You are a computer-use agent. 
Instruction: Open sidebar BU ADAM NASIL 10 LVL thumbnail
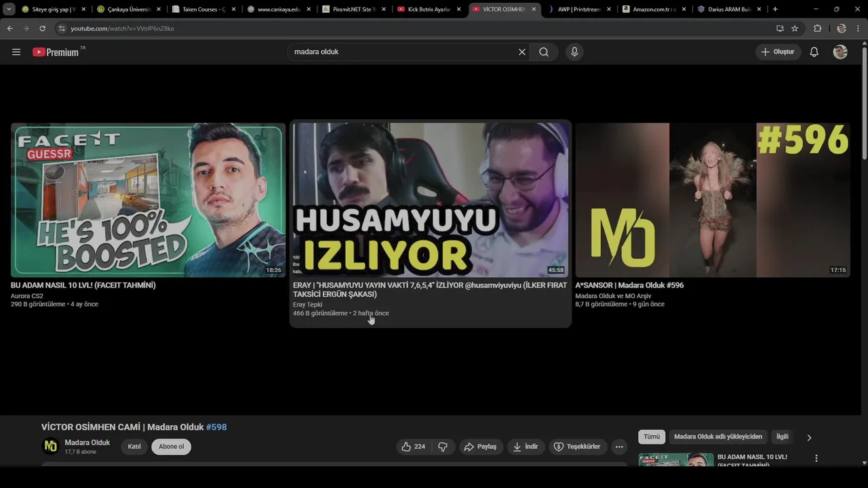coord(676,460)
